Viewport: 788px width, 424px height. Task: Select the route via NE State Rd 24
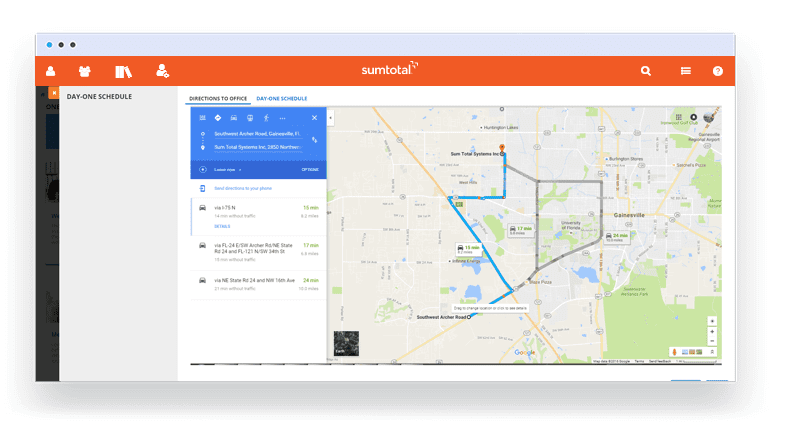pos(258,284)
